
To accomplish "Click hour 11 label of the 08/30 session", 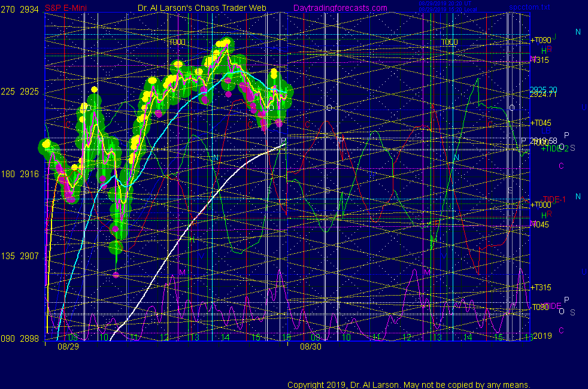I will [x=377, y=338].
